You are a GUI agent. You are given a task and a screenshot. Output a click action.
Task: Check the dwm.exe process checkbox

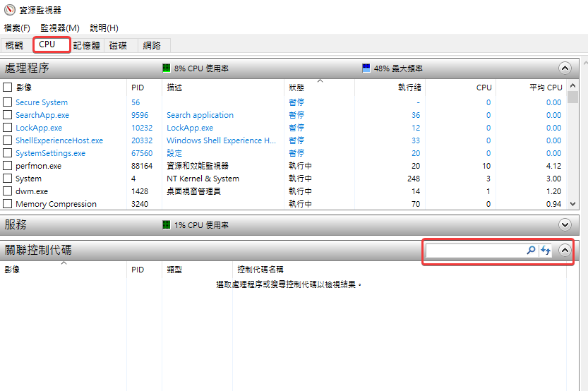[8, 191]
